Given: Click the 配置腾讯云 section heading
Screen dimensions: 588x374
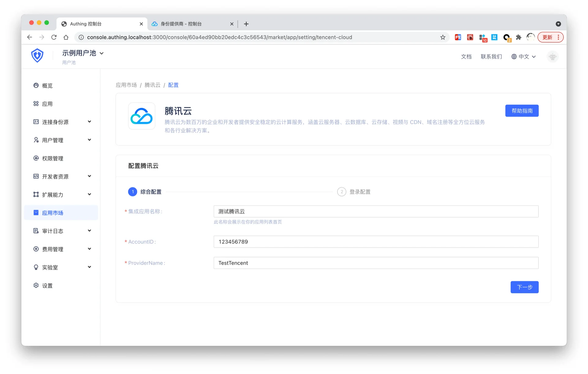Looking at the screenshot, I should [x=143, y=166].
